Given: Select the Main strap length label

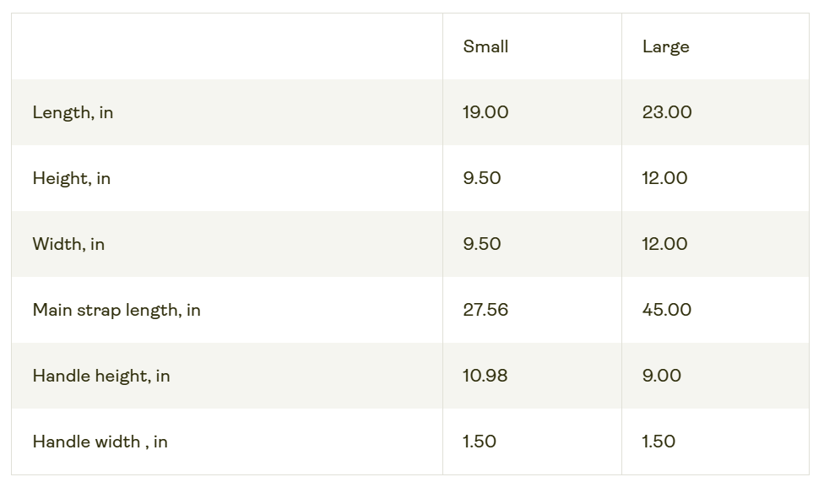Looking at the screenshot, I should (x=117, y=310).
